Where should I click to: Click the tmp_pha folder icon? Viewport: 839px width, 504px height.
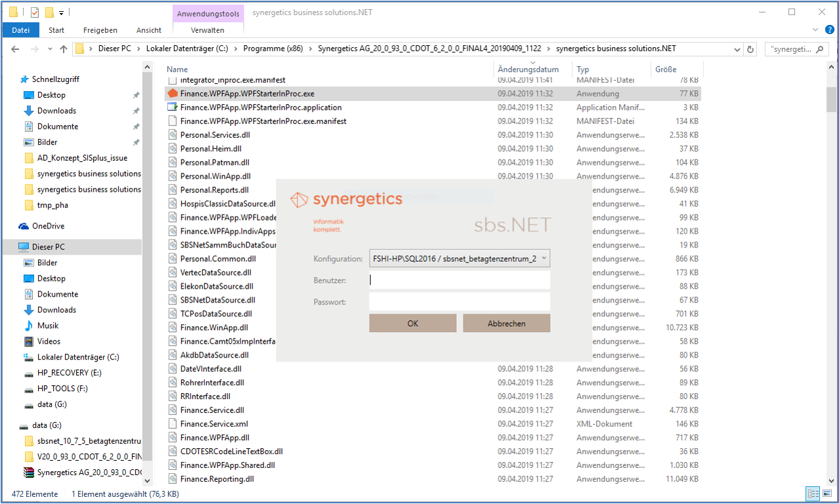click(x=29, y=205)
